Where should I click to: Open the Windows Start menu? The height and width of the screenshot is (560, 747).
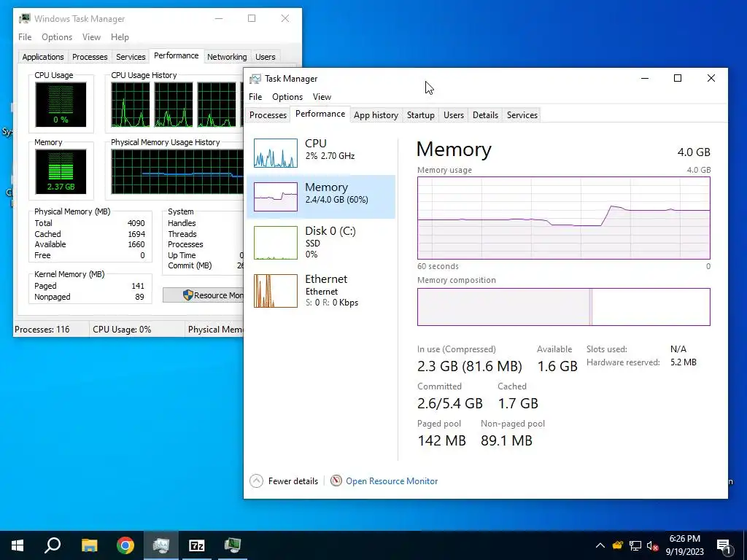coord(18,545)
